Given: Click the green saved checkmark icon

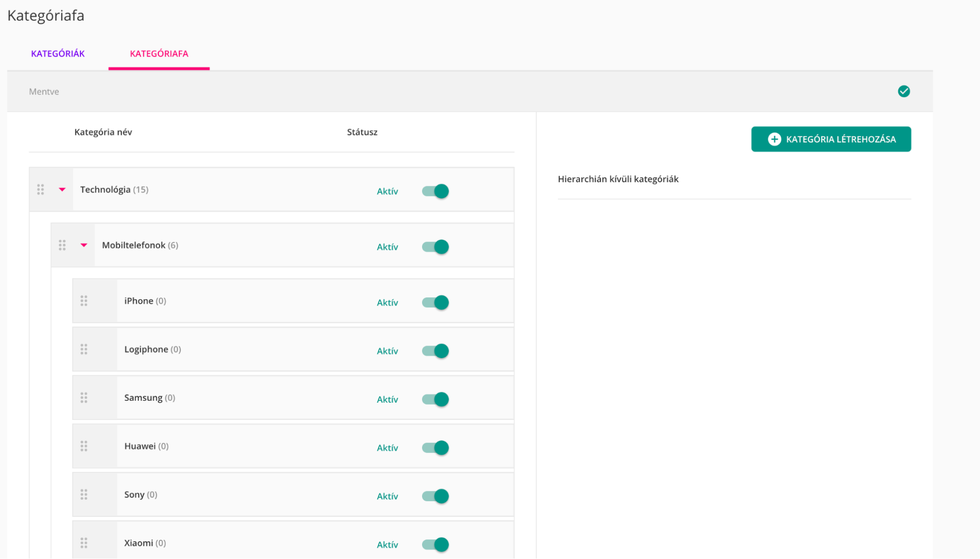Looking at the screenshot, I should 904,92.
